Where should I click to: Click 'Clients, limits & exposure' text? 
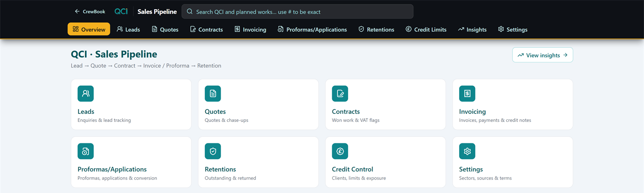coord(359,178)
